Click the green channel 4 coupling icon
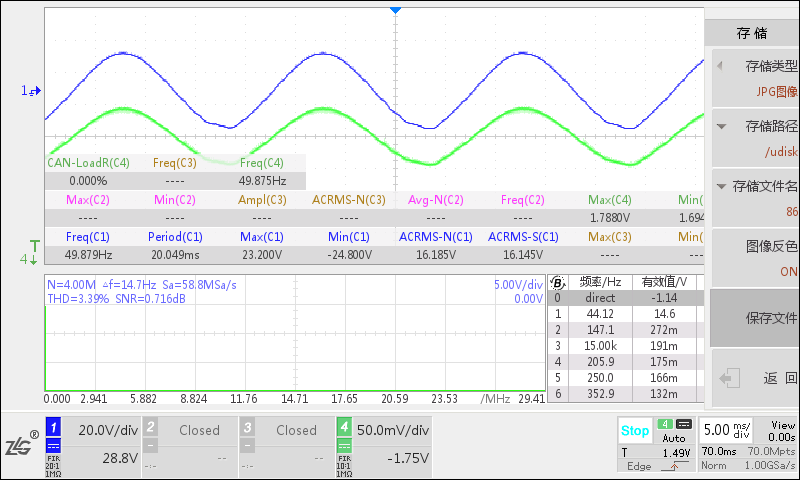The image size is (800, 480). pyautogui.click(x=344, y=446)
